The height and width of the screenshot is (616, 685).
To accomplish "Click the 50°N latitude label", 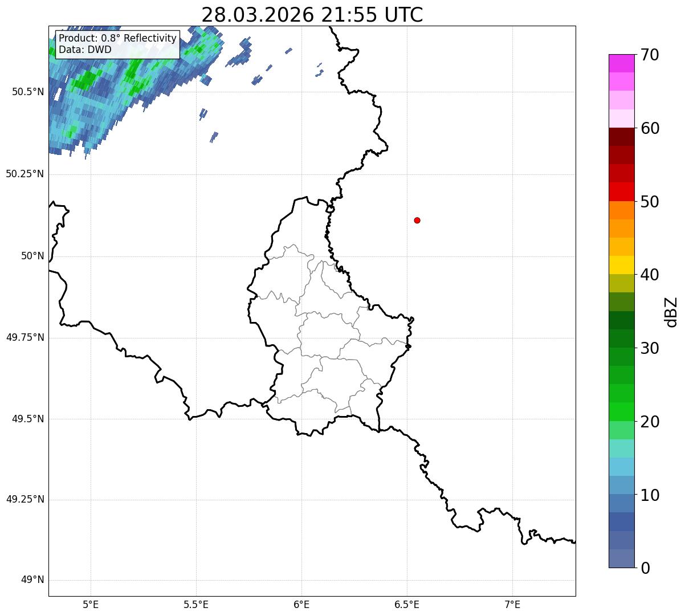I will pyautogui.click(x=32, y=256).
